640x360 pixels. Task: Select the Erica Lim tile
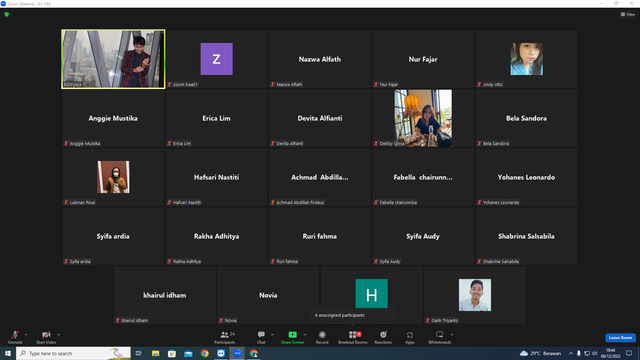pos(216,118)
